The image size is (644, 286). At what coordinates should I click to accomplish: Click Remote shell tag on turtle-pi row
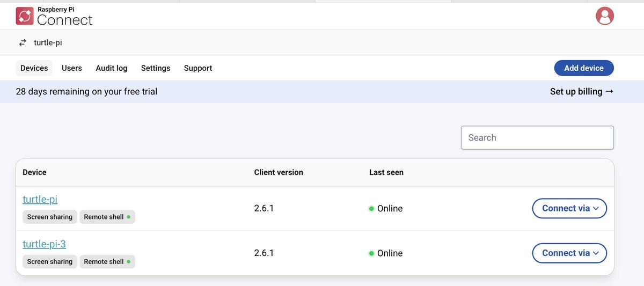pos(107,217)
